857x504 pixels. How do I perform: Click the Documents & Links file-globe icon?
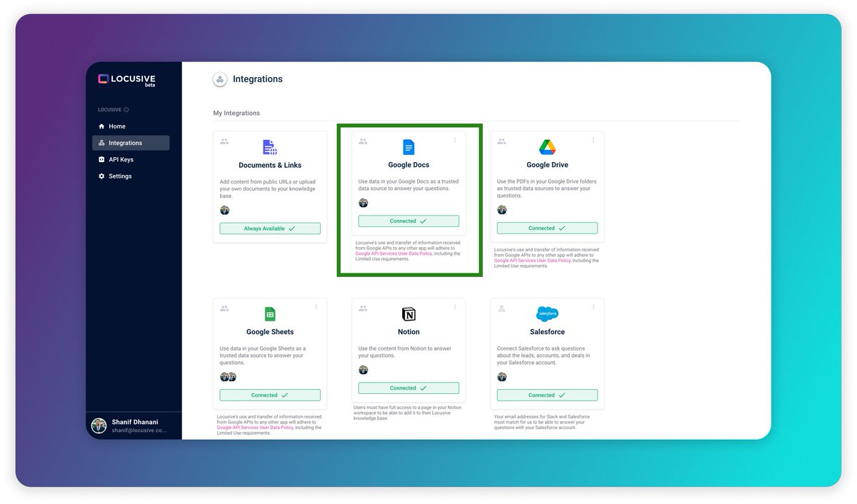[270, 148]
